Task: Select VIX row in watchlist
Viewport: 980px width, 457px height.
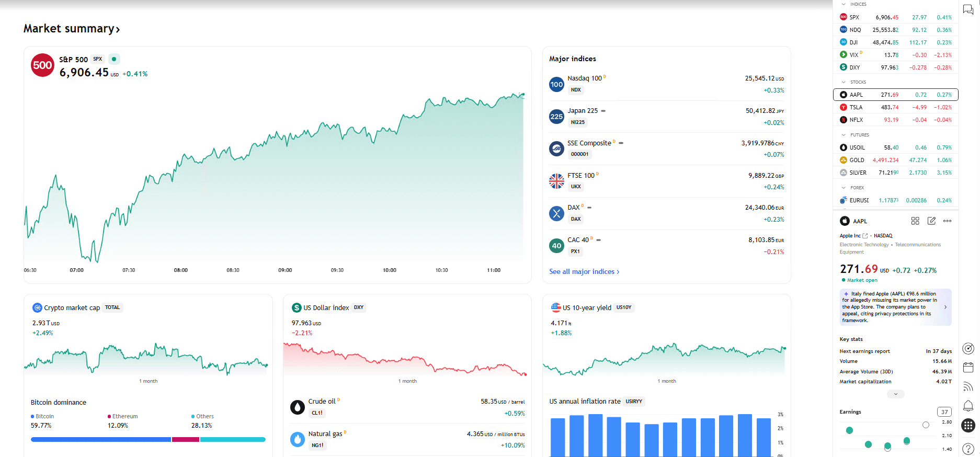Action: (x=895, y=55)
